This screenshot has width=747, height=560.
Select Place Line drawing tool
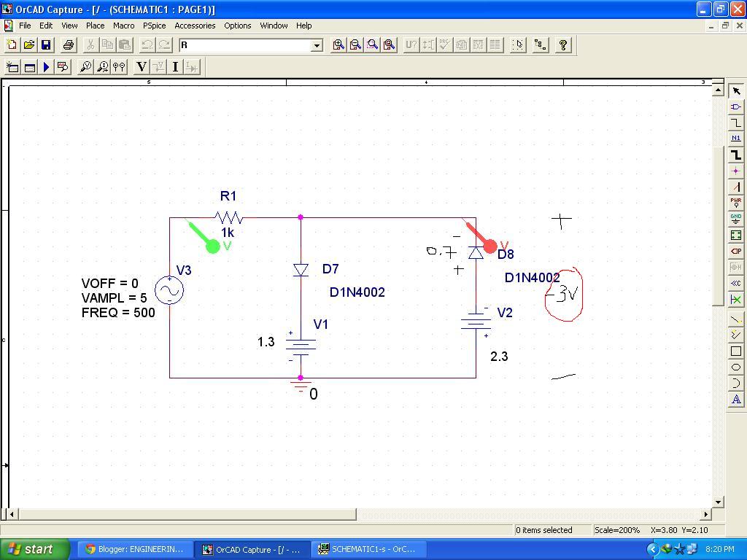pyautogui.click(x=736, y=319)
